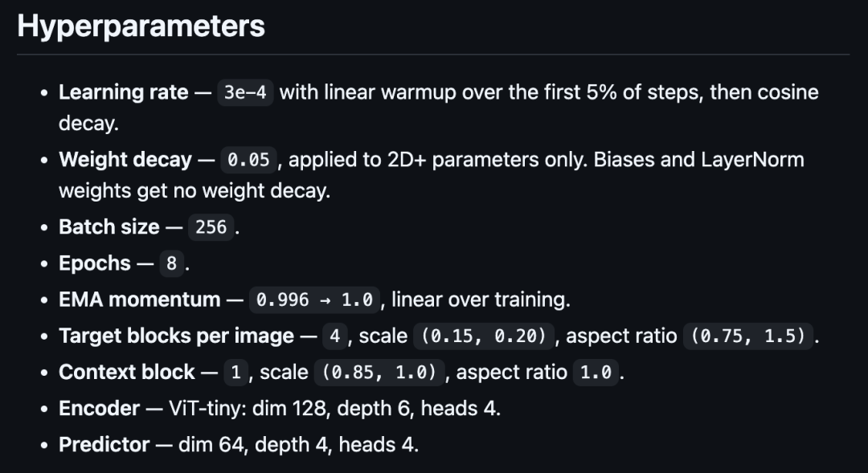Click the aspect ratio 1.0 code

596,373
